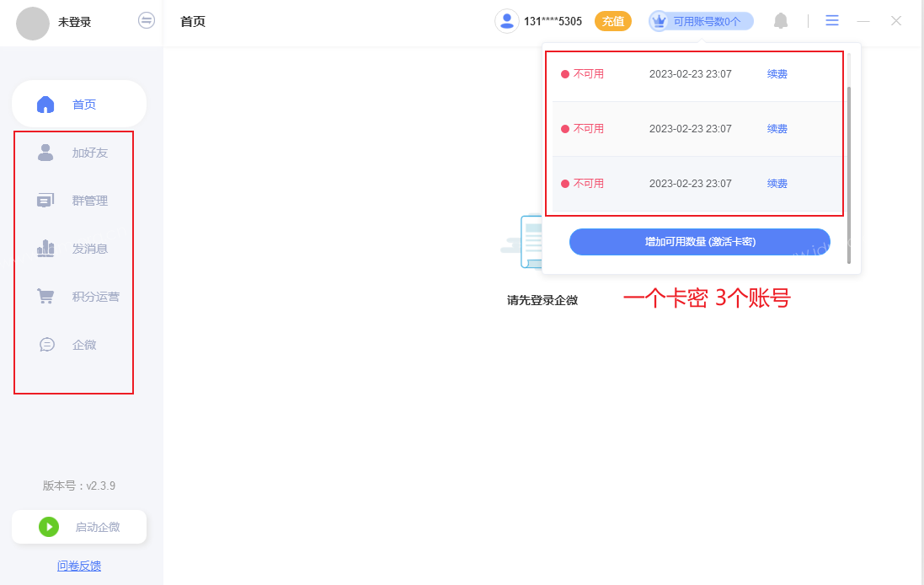
Task: Click the group management icon beside 群管理
Action: click(x=45, y=201)
